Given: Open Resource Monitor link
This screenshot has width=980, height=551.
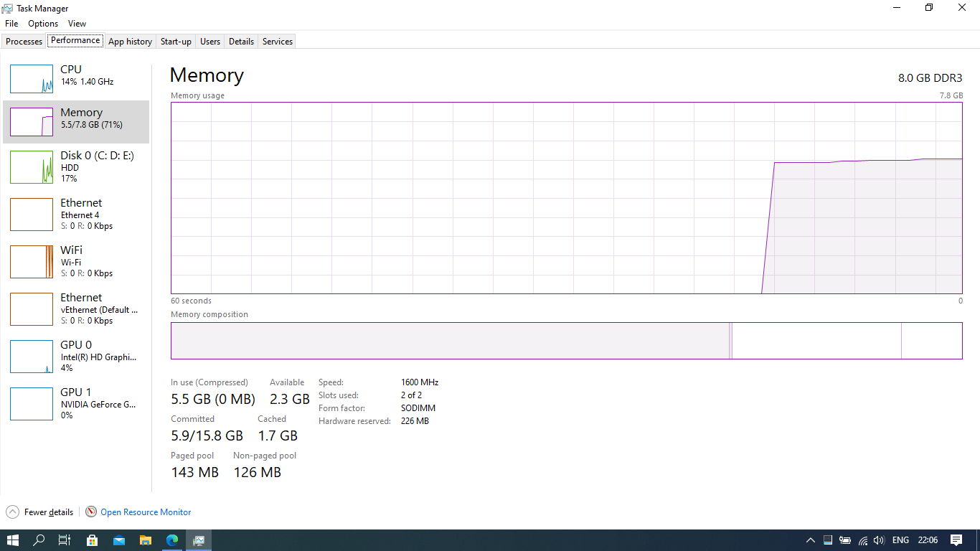Looking at the screenshot, I should [x=145, y=512].
